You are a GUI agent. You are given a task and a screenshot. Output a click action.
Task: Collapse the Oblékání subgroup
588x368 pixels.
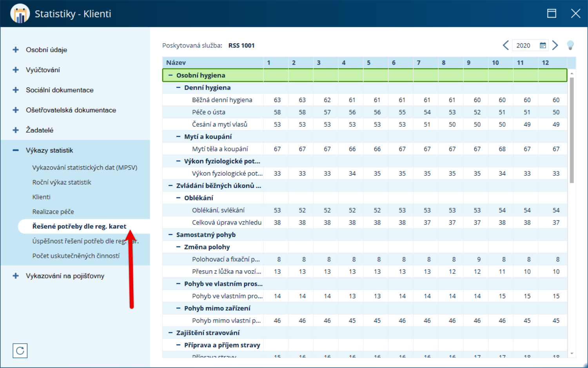(x=178, y=198)
